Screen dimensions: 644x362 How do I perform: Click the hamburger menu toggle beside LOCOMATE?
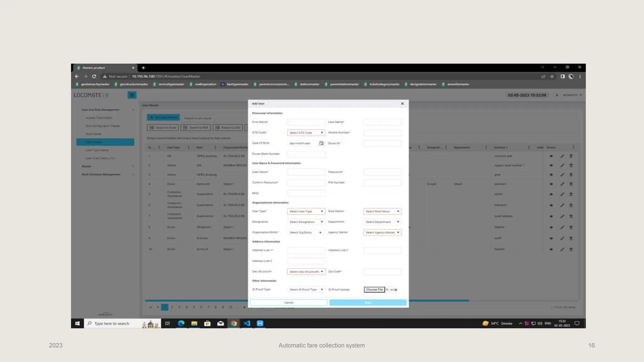coord(132,95)
